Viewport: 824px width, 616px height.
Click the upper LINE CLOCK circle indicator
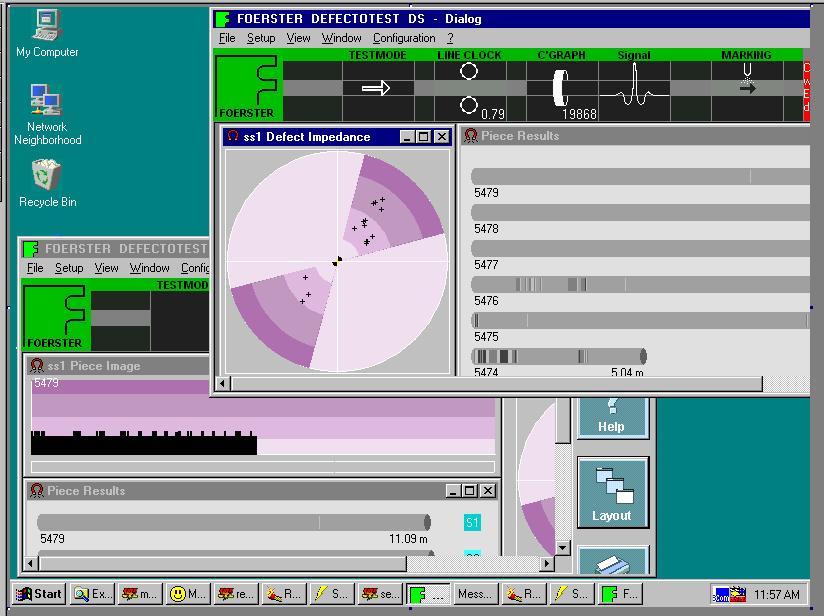(x=468, y=71)
